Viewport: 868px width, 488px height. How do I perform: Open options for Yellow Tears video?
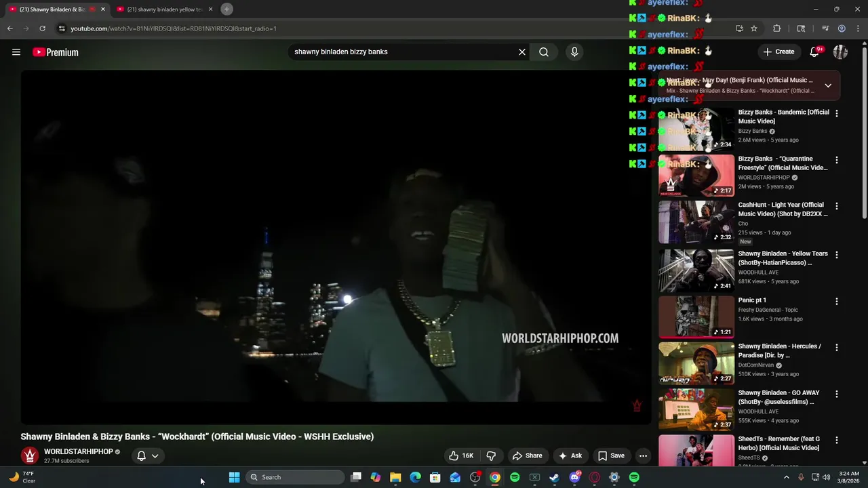tap(836, 255)
